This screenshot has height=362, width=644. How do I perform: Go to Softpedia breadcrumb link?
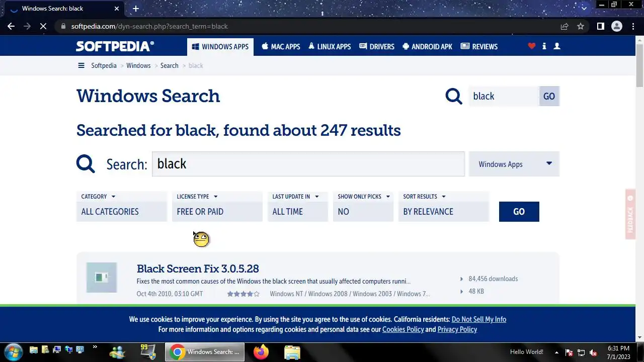tap(104, 65)
